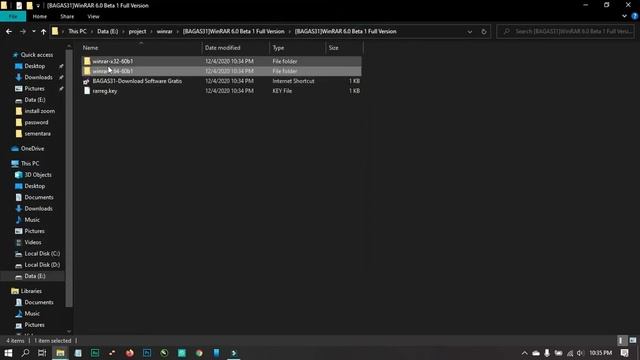Open the Windows Start menu

click(8, 353)
